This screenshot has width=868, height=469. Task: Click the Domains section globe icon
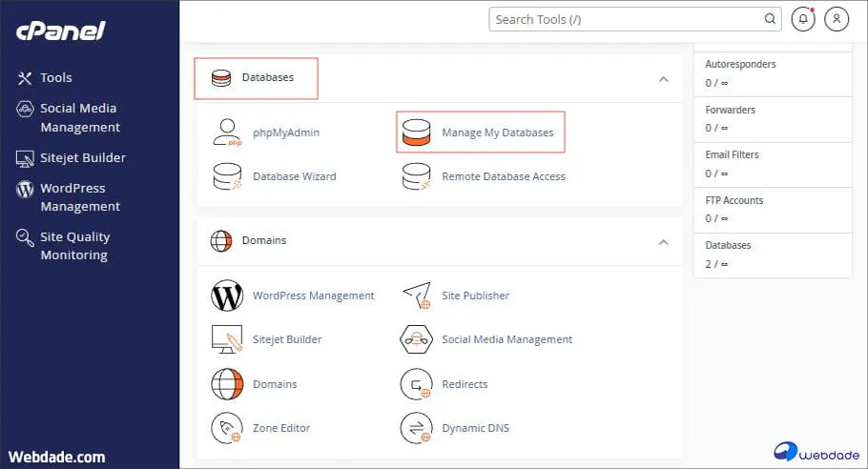(221, 240)
